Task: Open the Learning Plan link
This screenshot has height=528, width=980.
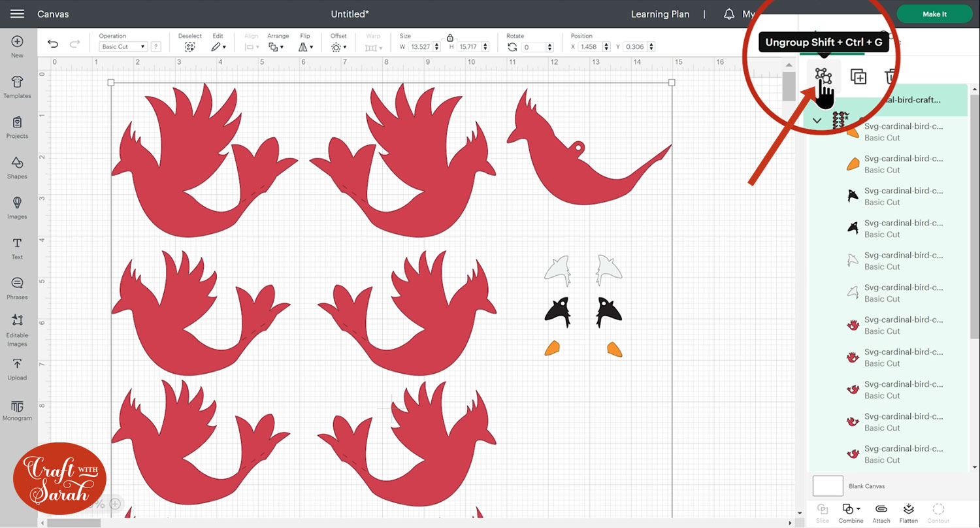Action: pos(660,14)
